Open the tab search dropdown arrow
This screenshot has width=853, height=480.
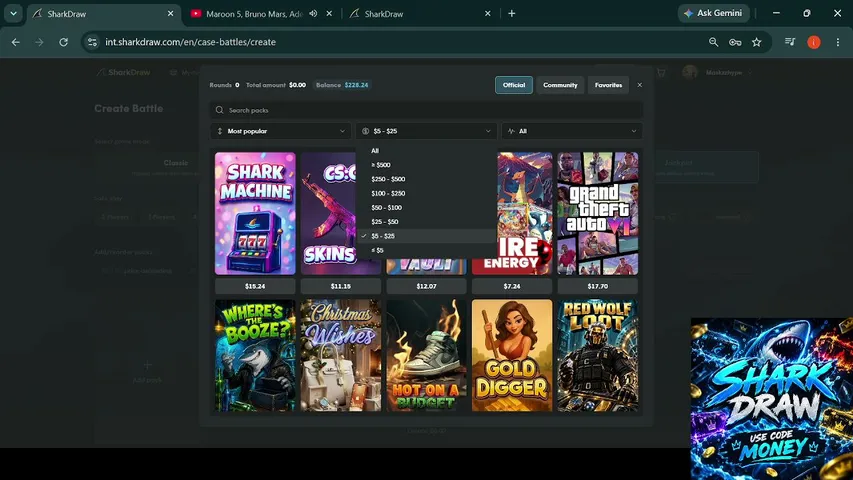point(13,14)
